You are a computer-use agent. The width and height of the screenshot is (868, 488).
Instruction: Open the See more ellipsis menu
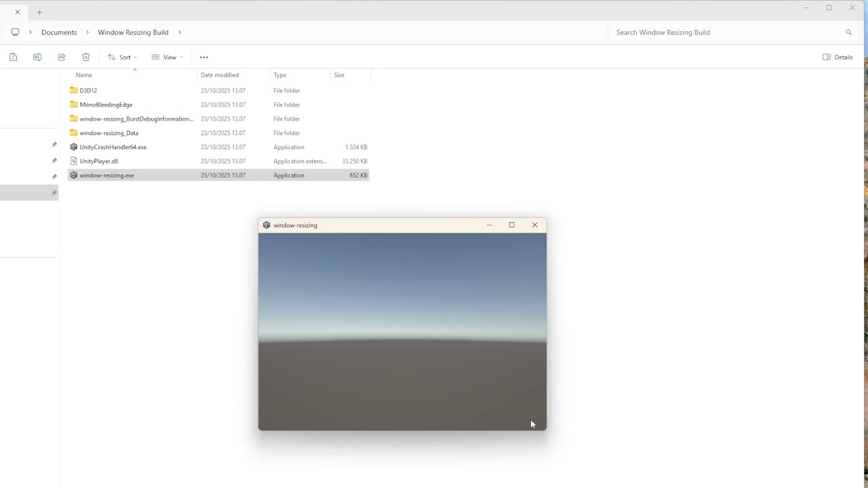[203, 57]
